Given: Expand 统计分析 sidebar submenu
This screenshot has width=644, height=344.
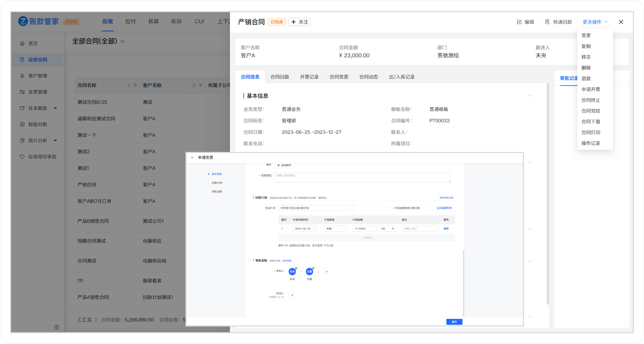Looking at the screenshot, I should [55, 140].
